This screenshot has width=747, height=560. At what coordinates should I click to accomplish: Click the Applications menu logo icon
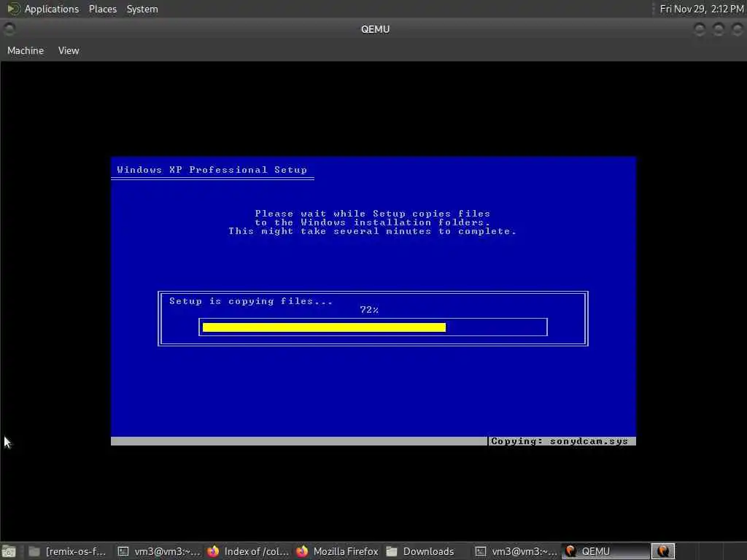click(13, 9)
